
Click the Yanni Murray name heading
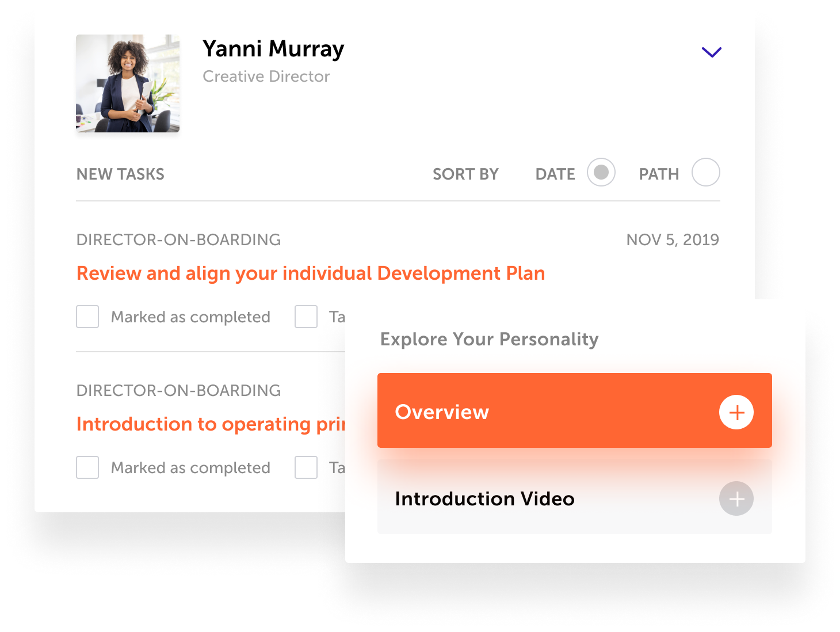273,49
